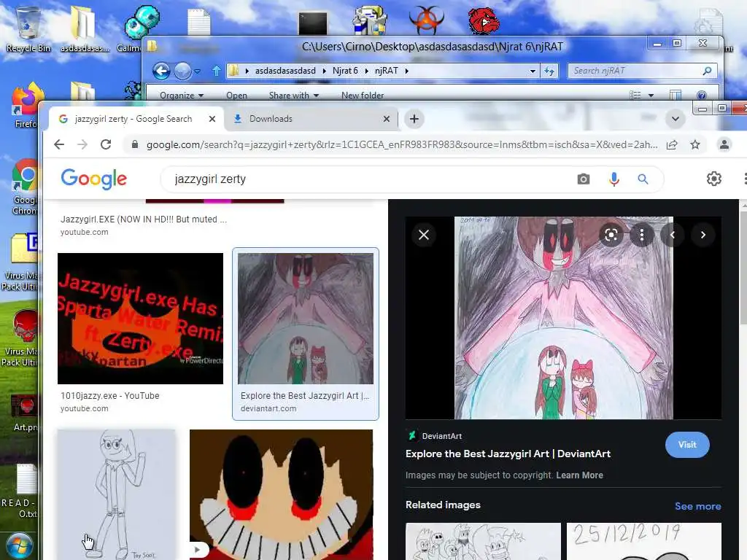747x560 pixels.
Task: Open Google quick settings gear
Action: (713, 179)
